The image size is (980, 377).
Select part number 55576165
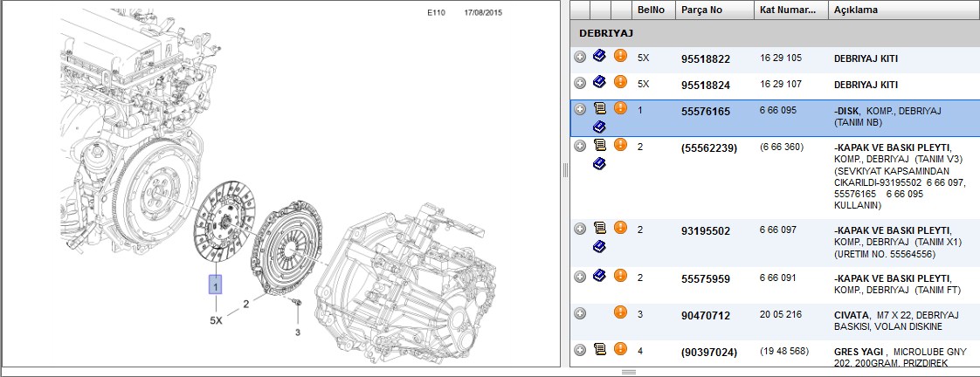coord(705,112)
